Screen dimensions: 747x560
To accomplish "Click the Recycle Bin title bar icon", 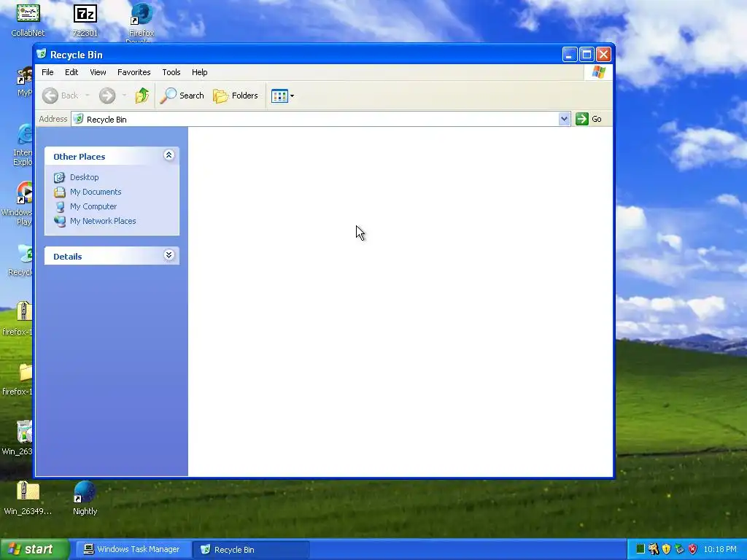I will point(42,54).
